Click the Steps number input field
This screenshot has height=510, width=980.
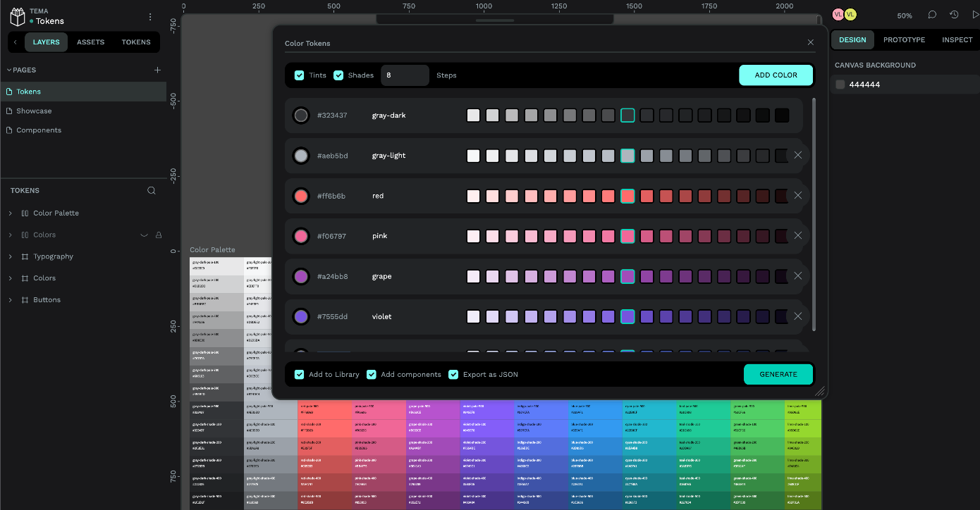[405, 75]
